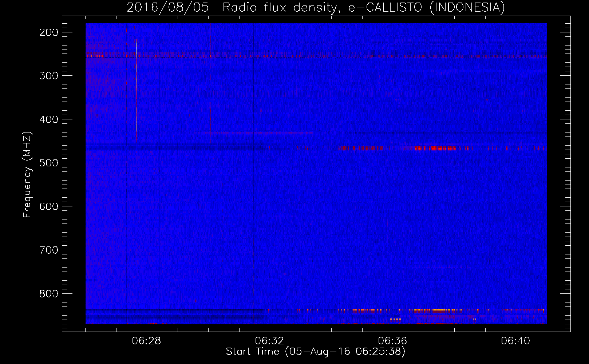Select the Frequency (MHZ) axis label
Image resolution: width=589 pixels, height=364 pixels.
pos(27,175)
